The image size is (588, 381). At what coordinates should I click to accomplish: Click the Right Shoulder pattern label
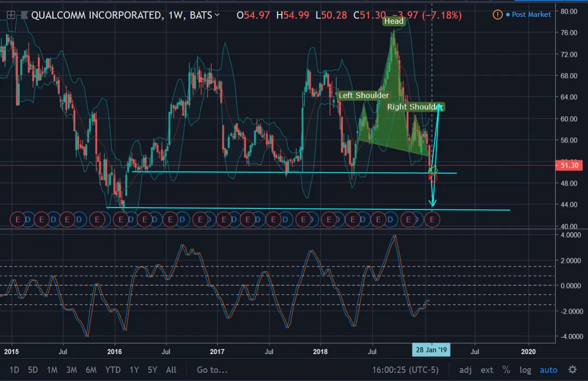tap(415, 107)
